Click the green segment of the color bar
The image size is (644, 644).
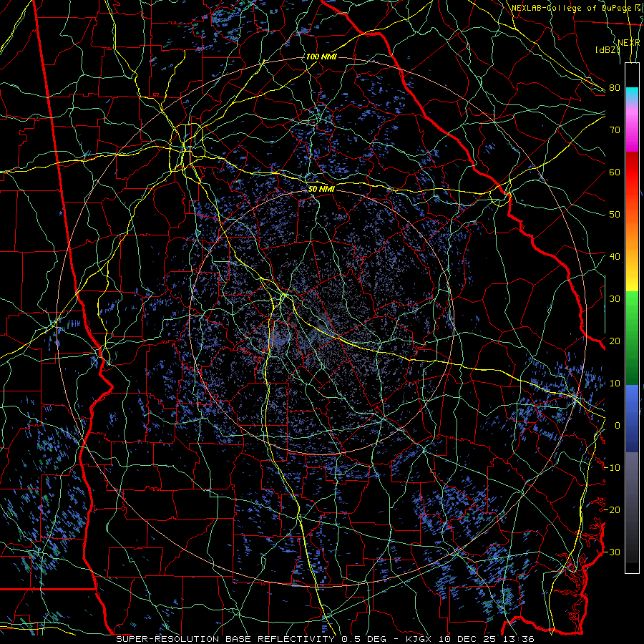tap(632, 338)
